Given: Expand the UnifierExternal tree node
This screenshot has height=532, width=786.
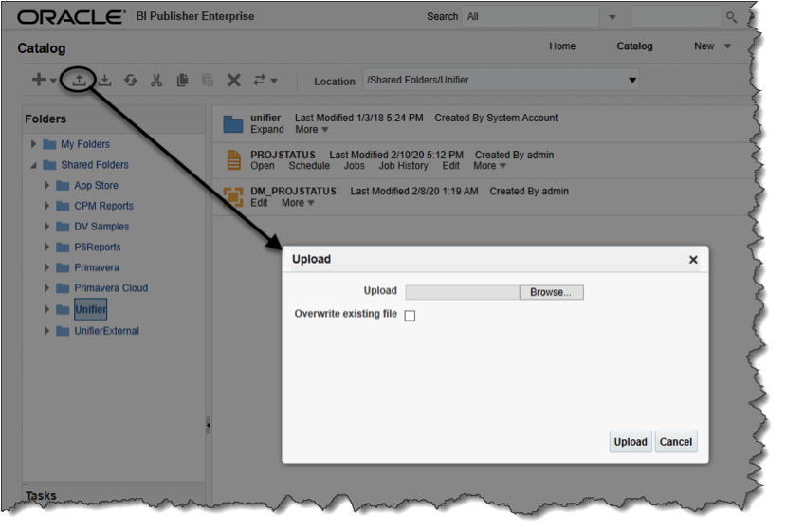Looking at the screenshot, I should coord(46,331).
